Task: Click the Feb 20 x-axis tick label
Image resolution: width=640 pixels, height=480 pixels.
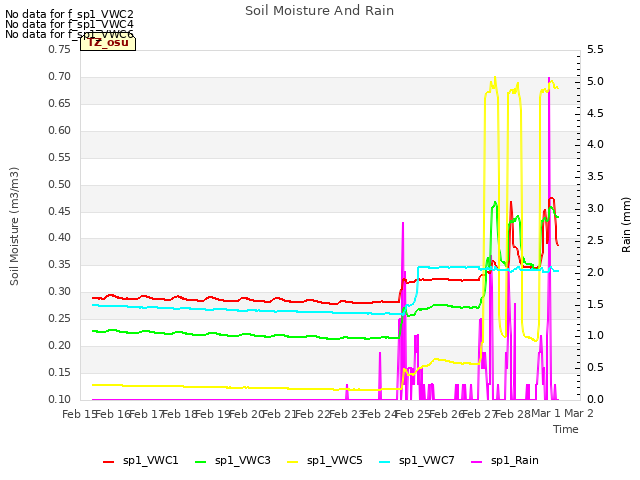Action: 246,414
